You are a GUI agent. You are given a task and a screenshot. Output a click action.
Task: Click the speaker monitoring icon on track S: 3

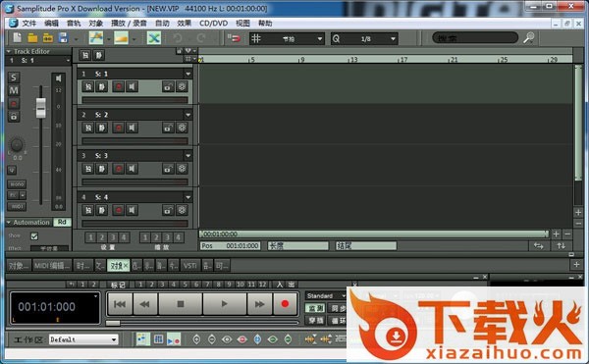[x=132, y=169]
